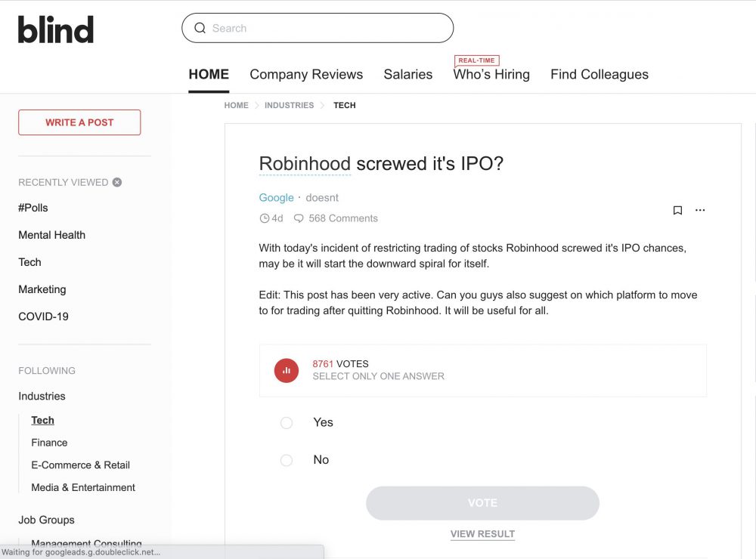Expand the Job Groups section
Image resolution: width=756 pixels, height=559 pixels.
[x=46, y=520]
